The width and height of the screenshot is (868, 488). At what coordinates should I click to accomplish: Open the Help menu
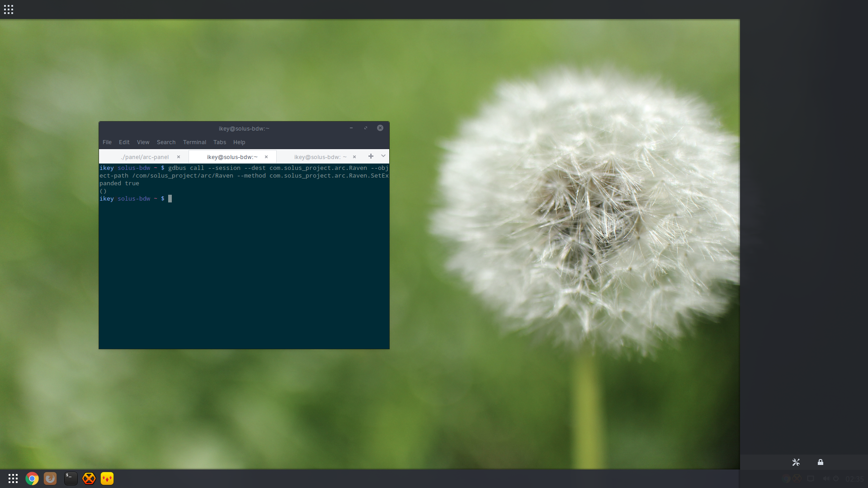click(239, 142)
